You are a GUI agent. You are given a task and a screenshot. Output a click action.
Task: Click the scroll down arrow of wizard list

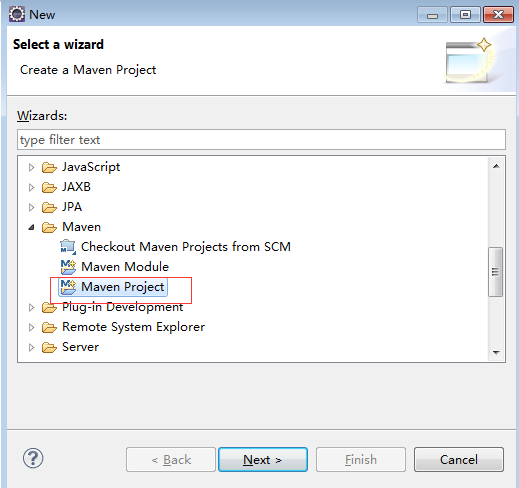(x=496, y=352)
